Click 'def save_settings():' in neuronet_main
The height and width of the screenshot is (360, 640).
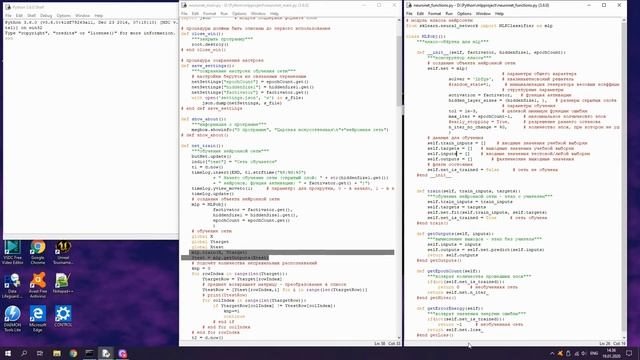click(x=207, y=66)
